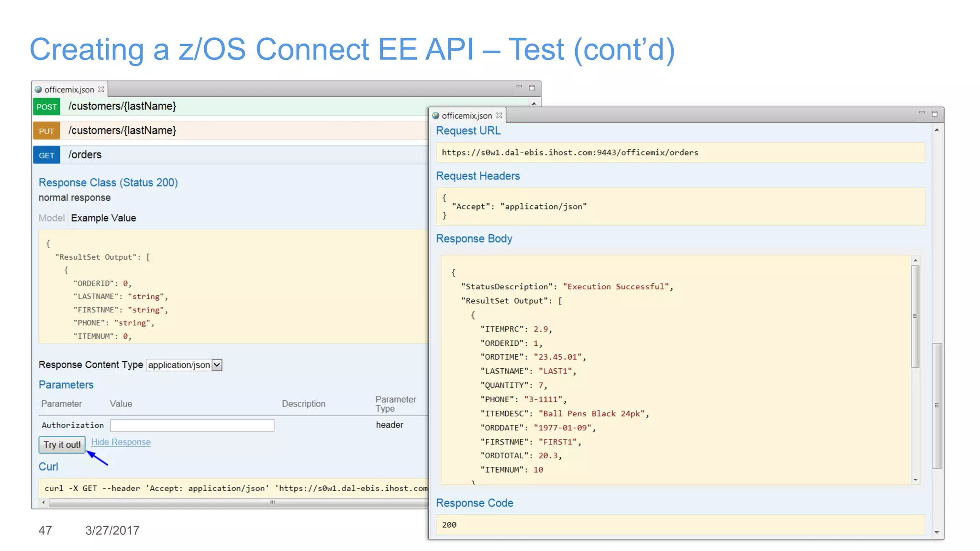Click the POST method badge
980x551 pixels.
[x=46, y=107]
